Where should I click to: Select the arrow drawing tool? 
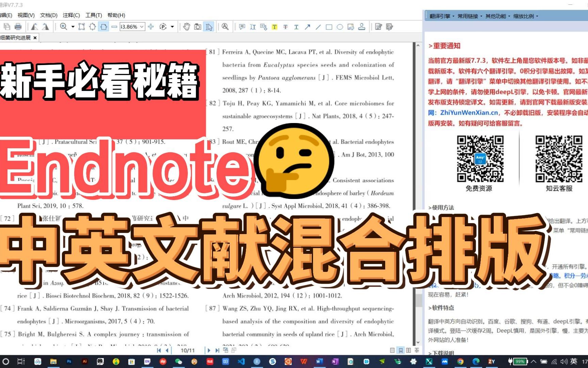(x=307, y=27)
